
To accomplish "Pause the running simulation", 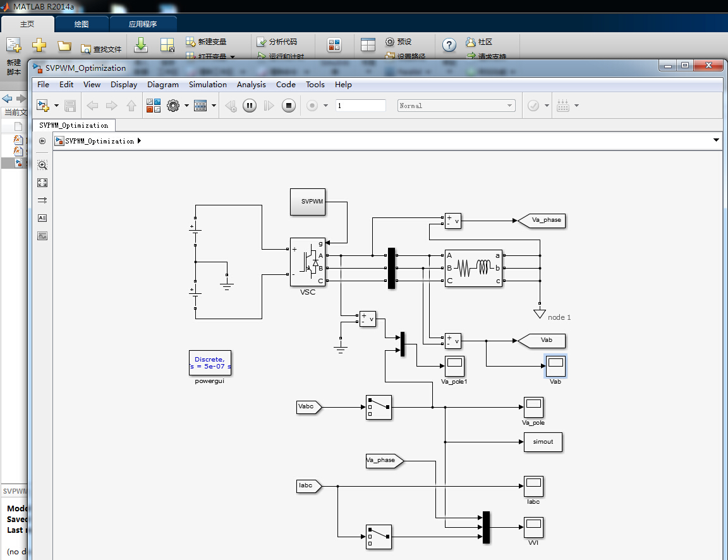I will [250, 106].
